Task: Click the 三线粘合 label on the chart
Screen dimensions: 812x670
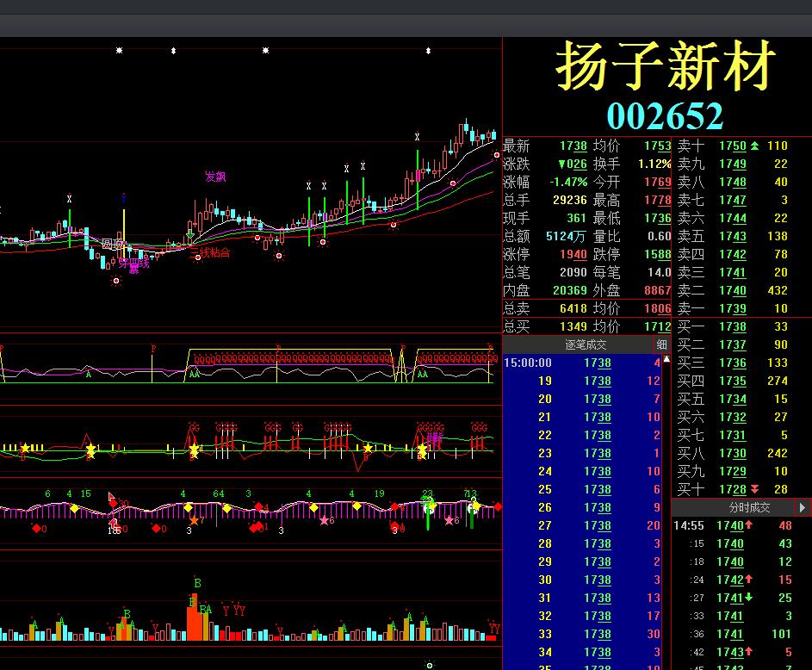Action: coord(210,252)
